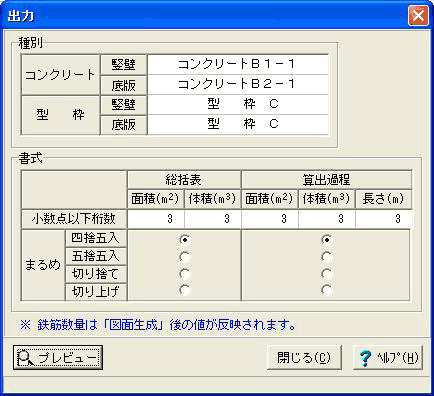The height and width of the screenshot is (396, 434).
Task: Click 型枠 C field for 竪壁 row
Action: [238, 105]
